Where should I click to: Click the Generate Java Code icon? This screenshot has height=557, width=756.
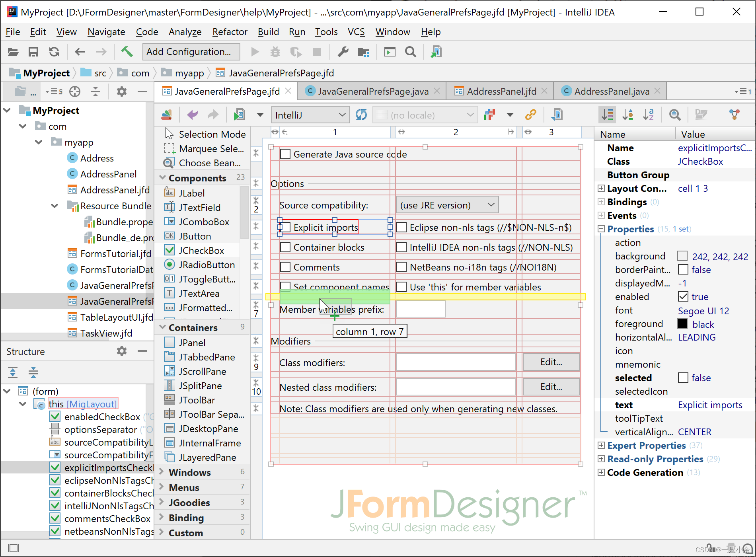tap(556, 115)
